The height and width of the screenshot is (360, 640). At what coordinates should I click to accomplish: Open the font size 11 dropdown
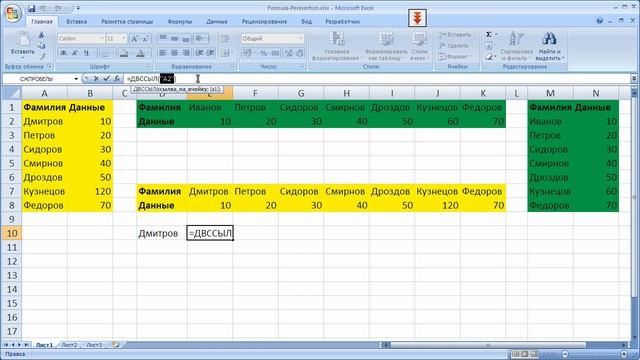pos(124,38)
